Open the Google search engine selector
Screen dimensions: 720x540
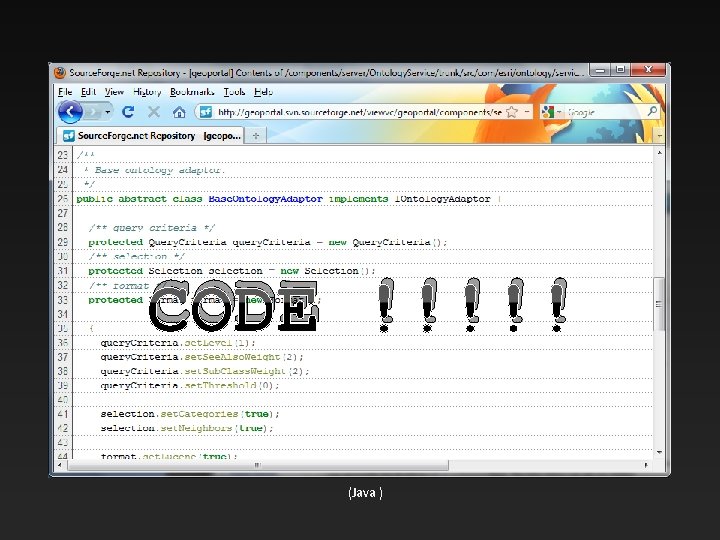(551, 112)
